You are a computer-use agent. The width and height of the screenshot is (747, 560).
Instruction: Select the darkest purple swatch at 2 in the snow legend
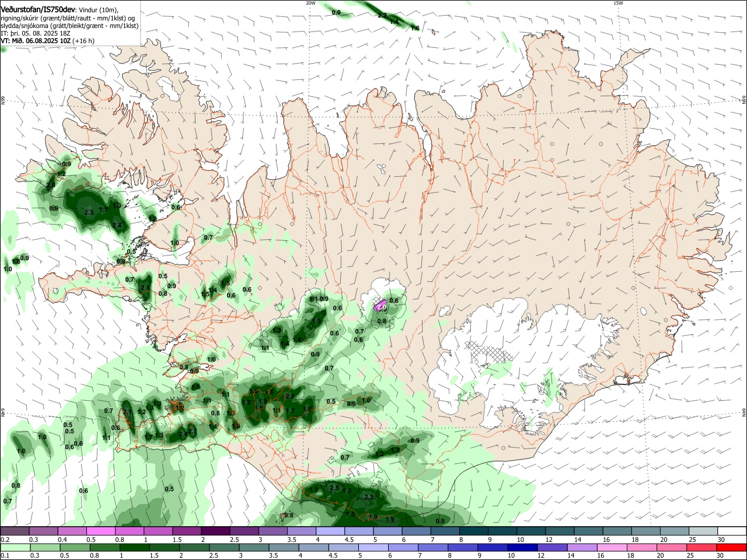click(x=215, y=531)
